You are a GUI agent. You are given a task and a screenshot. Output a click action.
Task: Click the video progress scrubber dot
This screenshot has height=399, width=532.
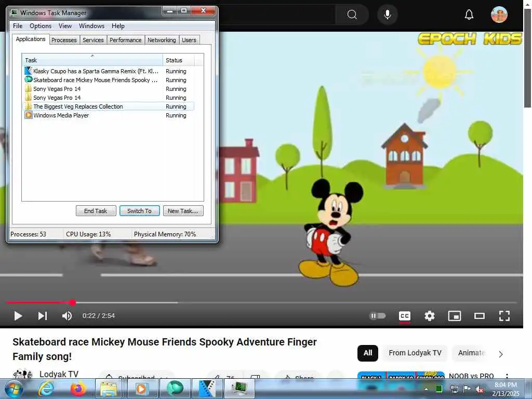(x=73, y=302)
